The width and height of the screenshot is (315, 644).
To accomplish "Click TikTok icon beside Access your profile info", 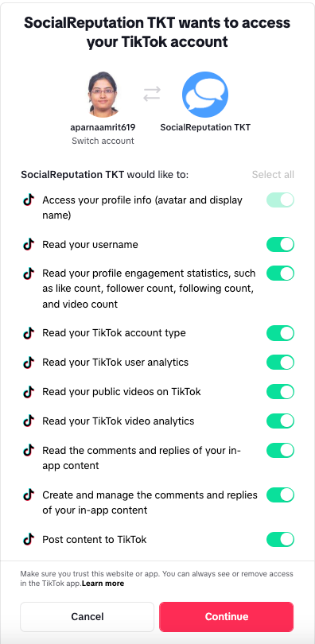I will point(29,200).
